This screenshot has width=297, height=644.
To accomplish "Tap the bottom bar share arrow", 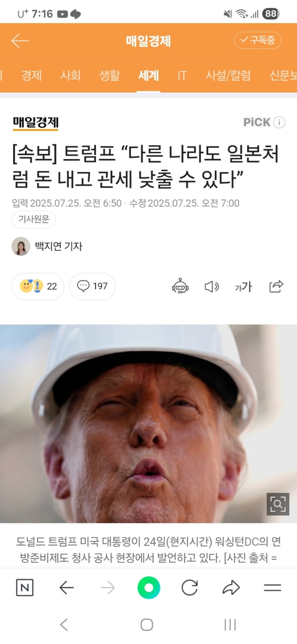I will (231, 588).
